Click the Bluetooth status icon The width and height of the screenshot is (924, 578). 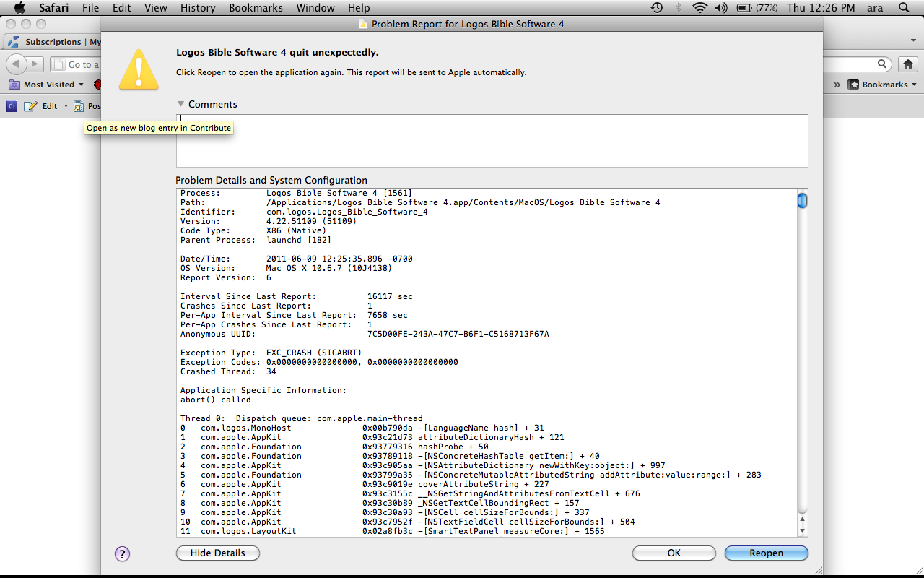point(678,8)
